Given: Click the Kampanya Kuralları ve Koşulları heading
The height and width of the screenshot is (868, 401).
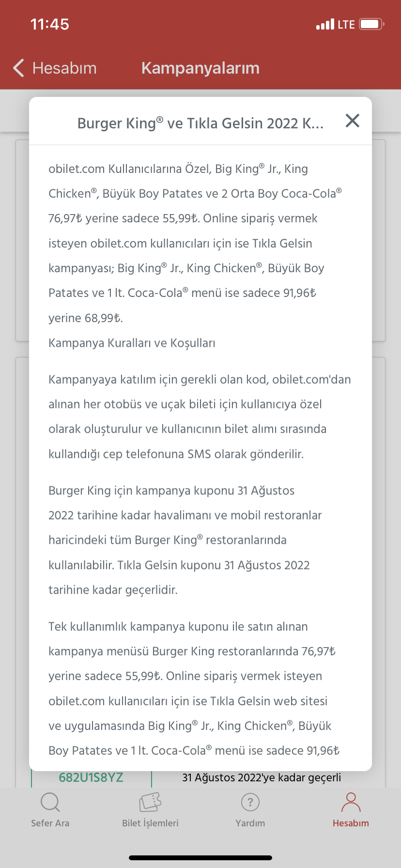Looking at the screenshot, I should tap(132, 343).
